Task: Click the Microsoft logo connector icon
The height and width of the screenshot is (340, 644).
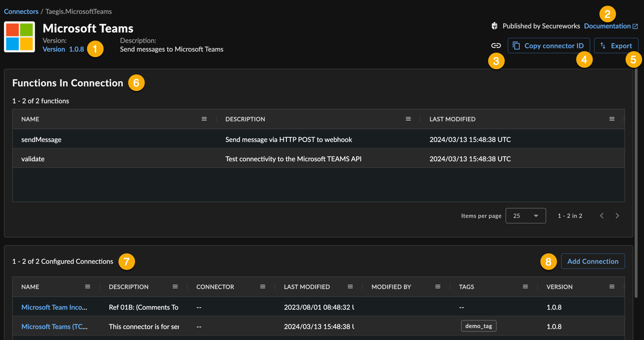Action: tap(19, 37)
